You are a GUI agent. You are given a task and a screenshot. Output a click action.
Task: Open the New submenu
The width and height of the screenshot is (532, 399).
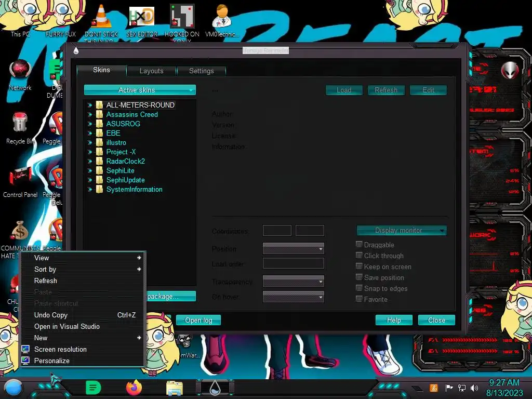point(83,338)
